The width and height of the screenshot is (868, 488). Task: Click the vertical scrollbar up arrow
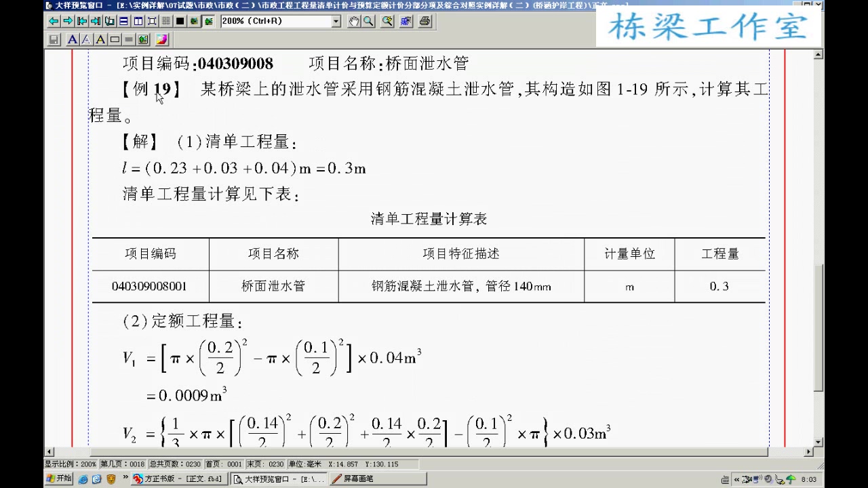[x=818, y=54]
